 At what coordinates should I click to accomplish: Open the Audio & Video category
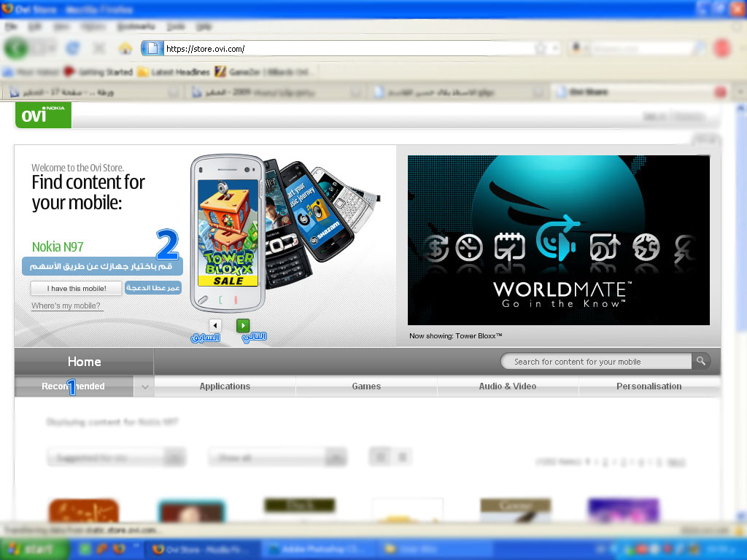click(508, 386)
